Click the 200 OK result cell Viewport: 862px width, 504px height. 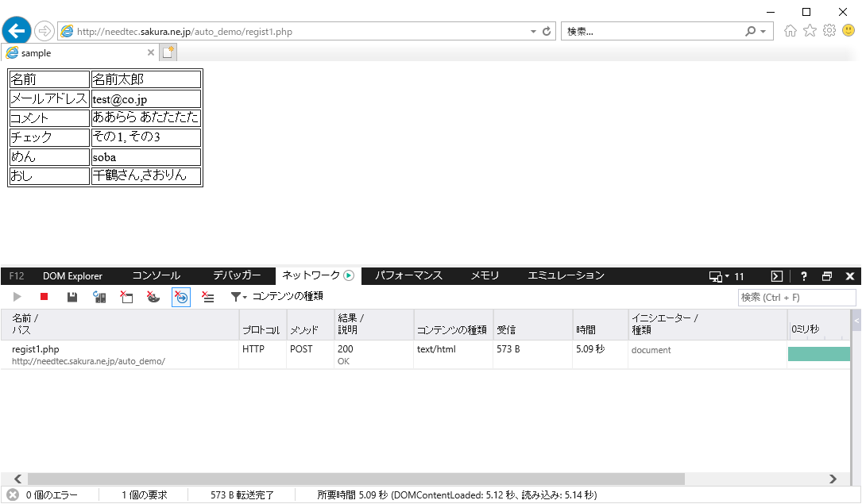pos(374,355)
